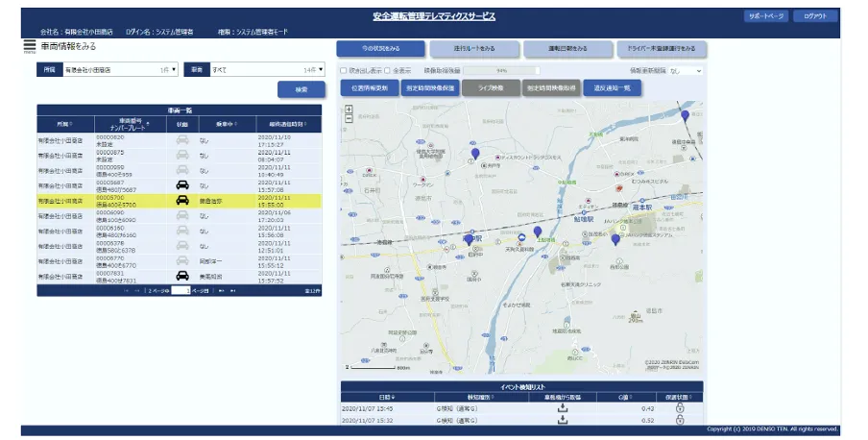Image resolution: width=868 pixels, height=440 pixels.
Task: Select vehicle pin at the map's top-right corner
Action: click(685, 116)
